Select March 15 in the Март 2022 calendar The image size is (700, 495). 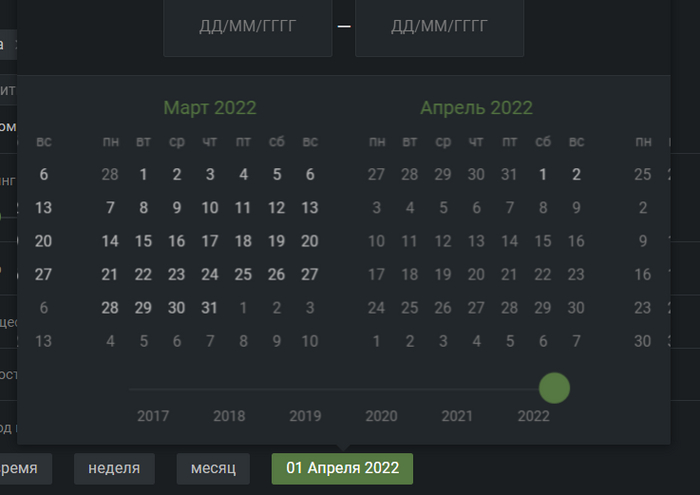pos(144,241)
